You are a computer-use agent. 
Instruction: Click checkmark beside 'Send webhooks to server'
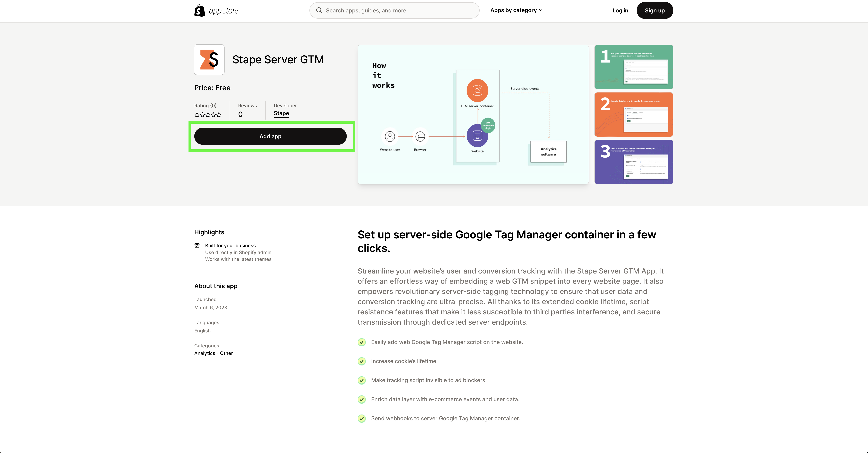tap(362, 419)
